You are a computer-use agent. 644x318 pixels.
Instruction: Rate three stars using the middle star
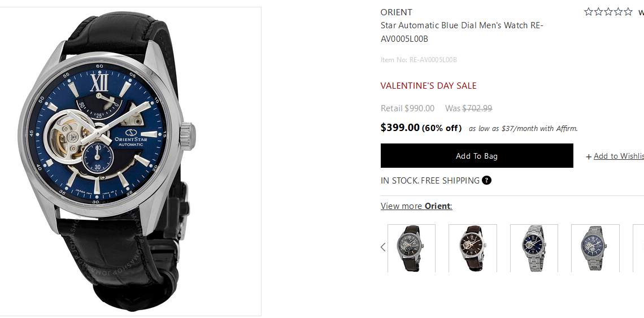[608, 12]
